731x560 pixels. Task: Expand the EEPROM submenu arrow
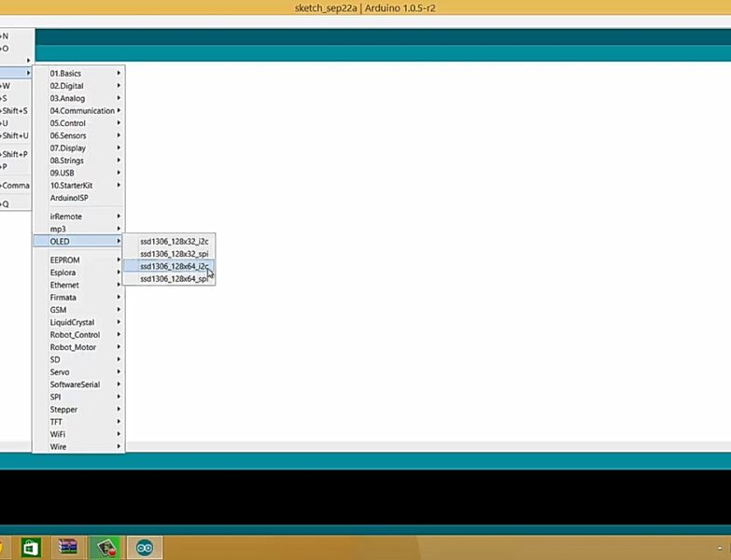pos(119,259)
